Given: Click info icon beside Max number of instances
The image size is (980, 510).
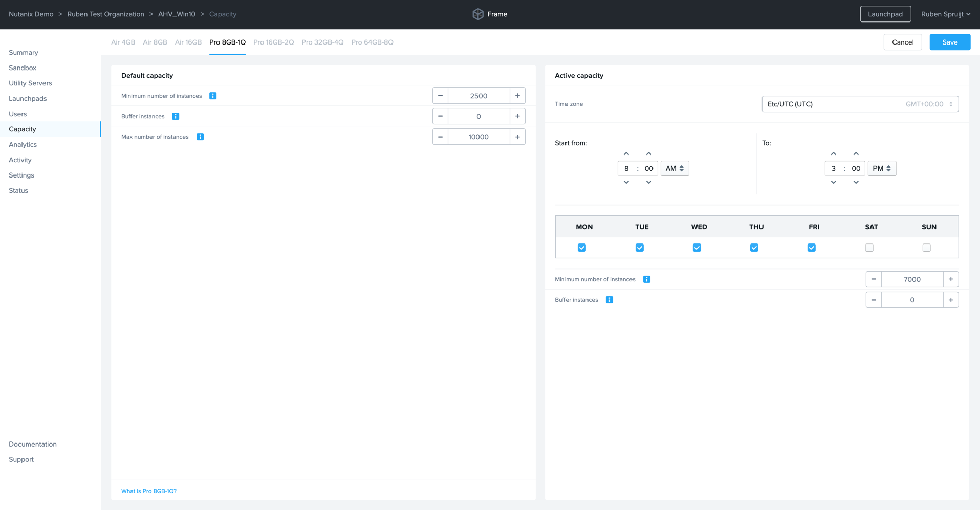Looking at the screenshot, I should pos(200,137).
